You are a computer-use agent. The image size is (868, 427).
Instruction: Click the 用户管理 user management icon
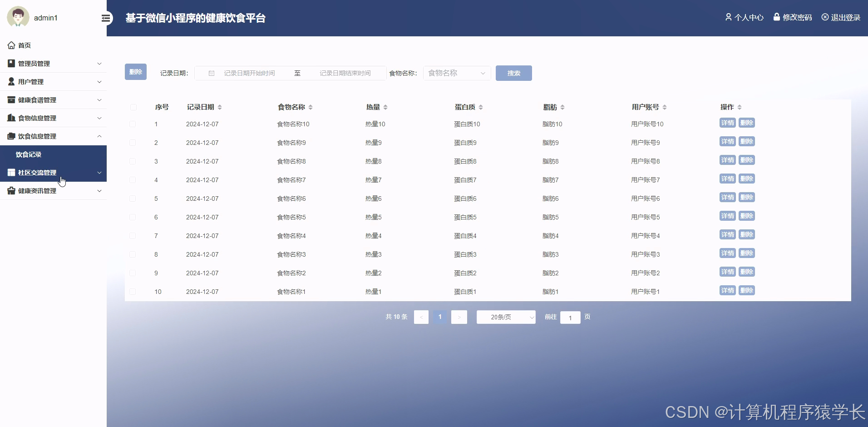click(10, 81)
